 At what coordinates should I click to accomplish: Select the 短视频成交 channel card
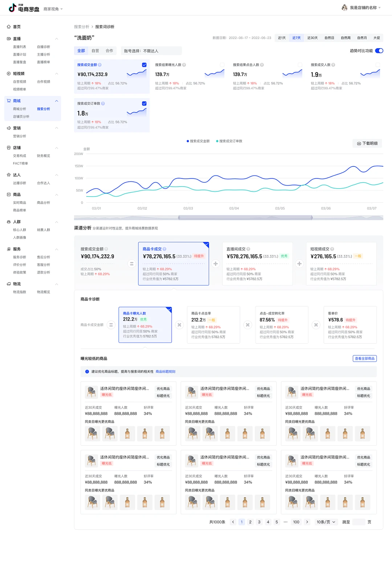coord(341,264)
